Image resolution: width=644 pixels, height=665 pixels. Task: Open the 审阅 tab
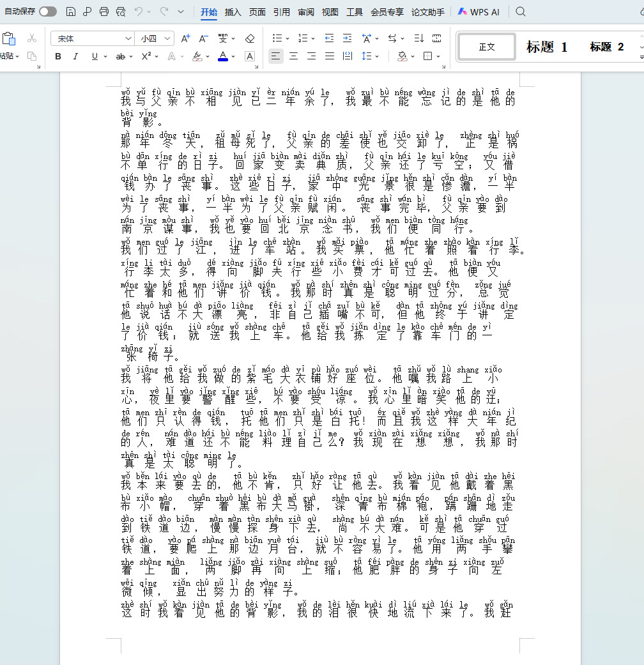[306, 12]
